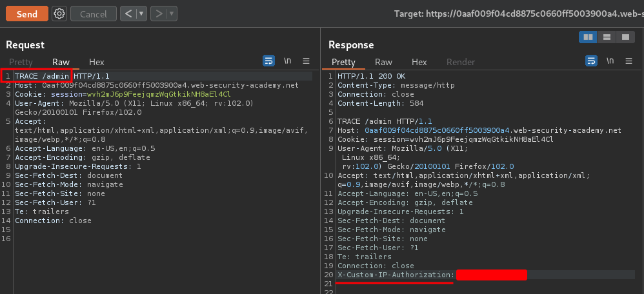Switch Request panel to Raw tab
The width and height of the screenshot is (644, 294).
pyautogui.click(x=61, y=62)
